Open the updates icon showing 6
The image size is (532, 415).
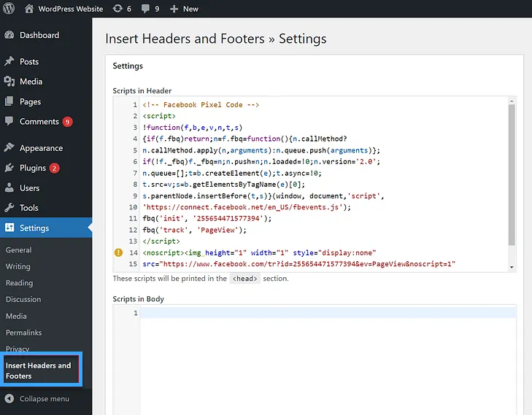122,9
